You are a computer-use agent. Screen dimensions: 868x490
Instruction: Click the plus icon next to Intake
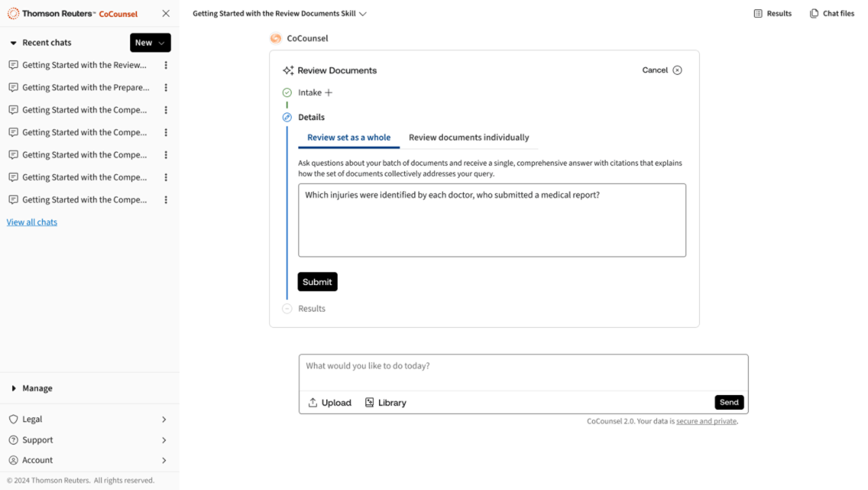click(x=329, y=93)
